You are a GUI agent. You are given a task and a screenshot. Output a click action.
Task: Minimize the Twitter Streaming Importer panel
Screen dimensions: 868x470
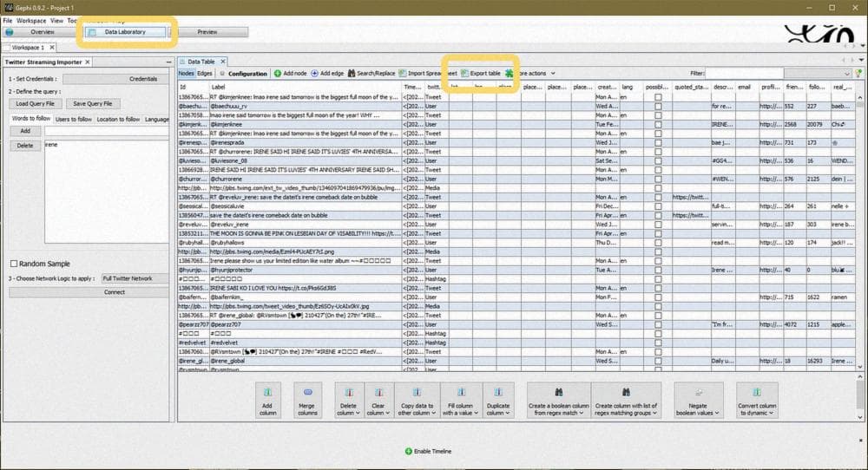168,62
